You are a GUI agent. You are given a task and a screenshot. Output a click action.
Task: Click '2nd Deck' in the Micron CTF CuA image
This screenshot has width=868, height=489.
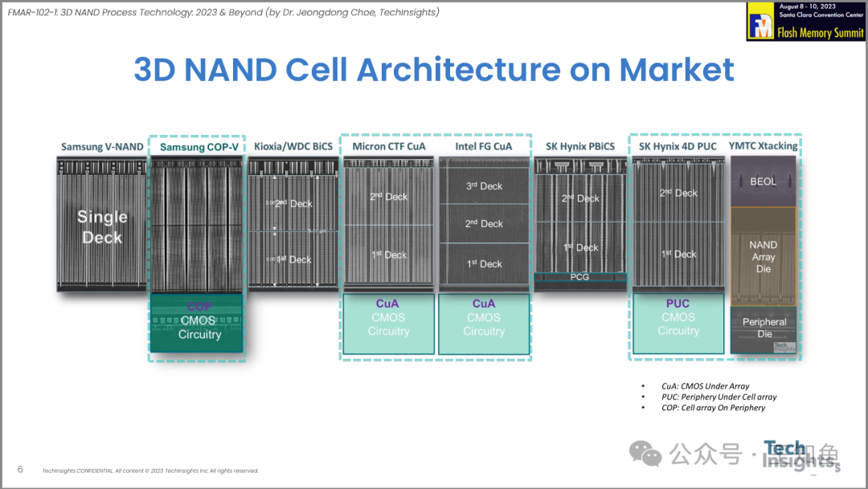pos(389,197)
